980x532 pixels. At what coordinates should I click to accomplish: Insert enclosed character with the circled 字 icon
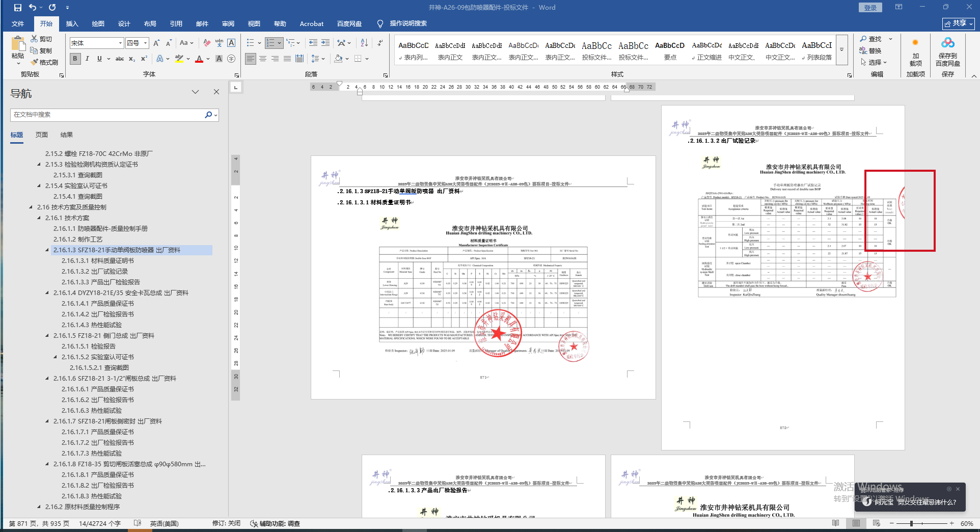(231, 59)
